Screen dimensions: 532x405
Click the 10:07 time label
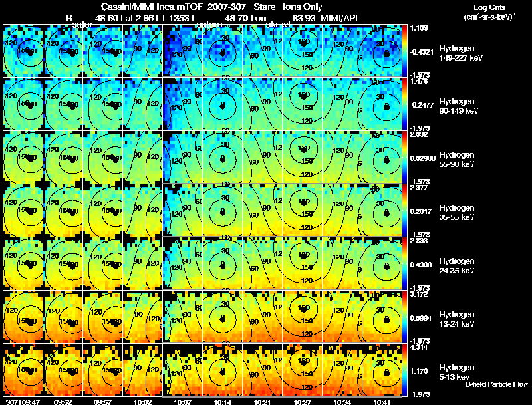coord(182,402)
